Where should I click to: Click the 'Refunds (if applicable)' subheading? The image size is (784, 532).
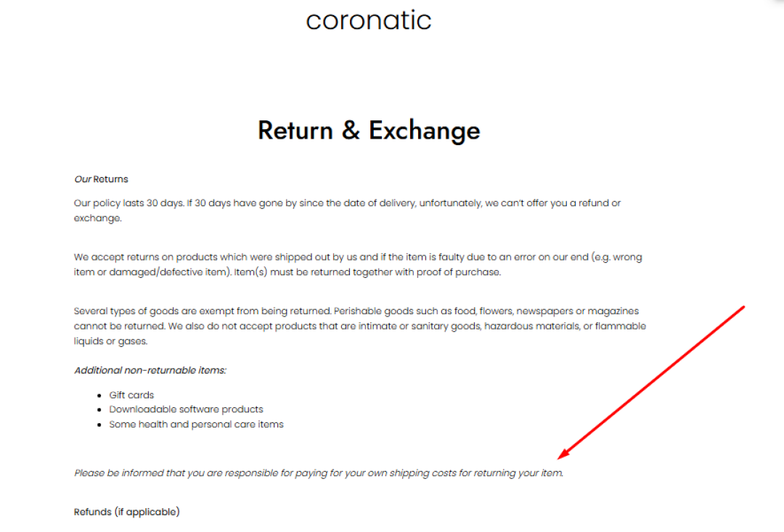(x=126, y=512)
